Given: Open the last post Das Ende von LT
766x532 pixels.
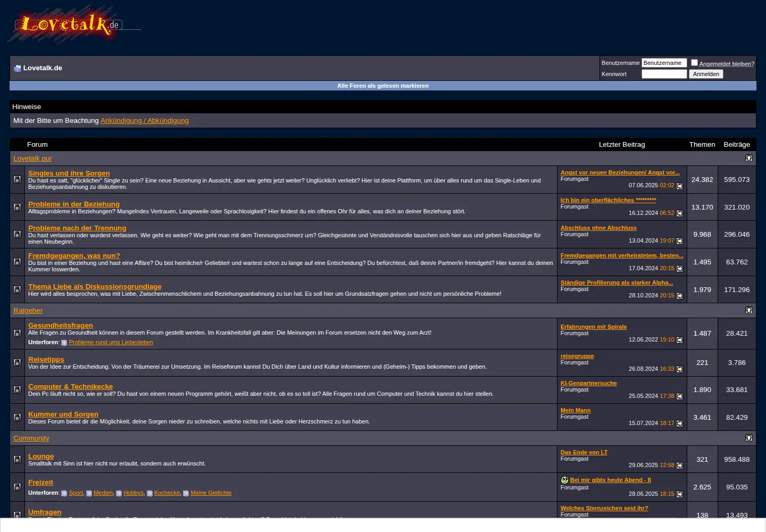Looking at the screenshot, I should point(584,452).
